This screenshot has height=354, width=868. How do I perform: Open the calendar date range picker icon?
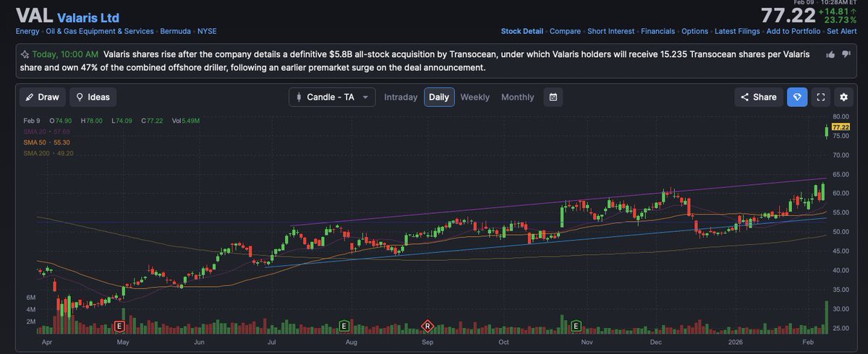(553, 97)
